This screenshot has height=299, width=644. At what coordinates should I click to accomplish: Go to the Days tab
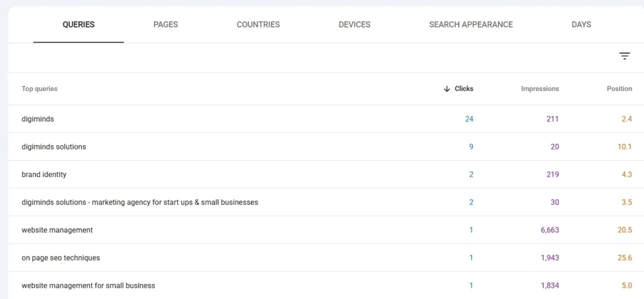tap(581, 24)
